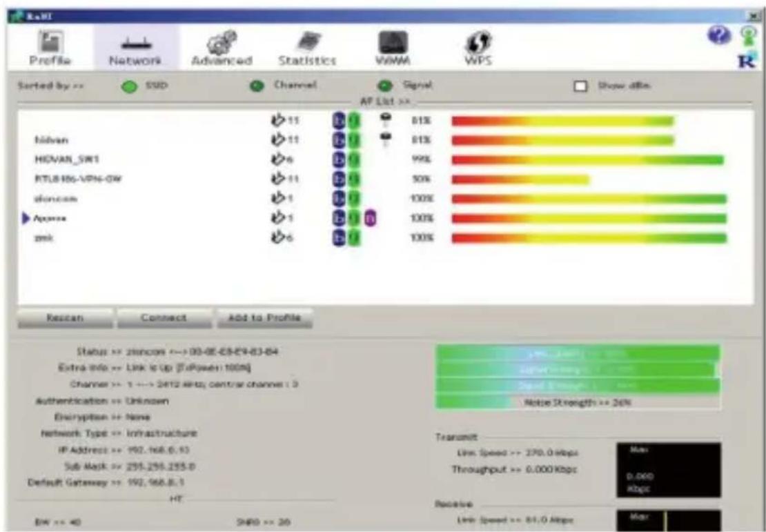Sort AP list by Signal
766x532 pixels.
pos(385,86)
